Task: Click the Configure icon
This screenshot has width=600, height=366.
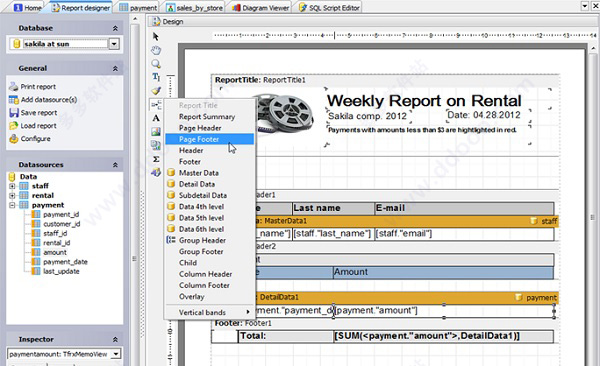Action: (14, 139)
